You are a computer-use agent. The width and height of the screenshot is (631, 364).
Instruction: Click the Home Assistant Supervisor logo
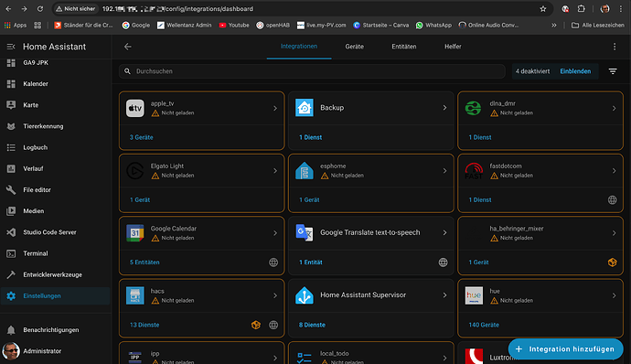tap(305, 295)
